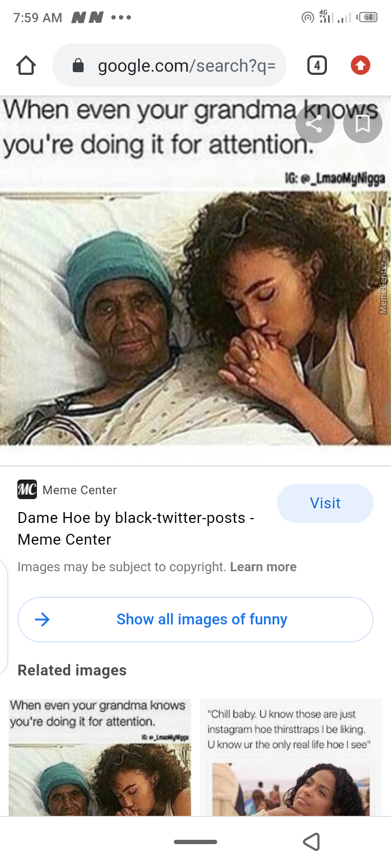This screenshot has width=391, height=868.
Task: Click the google.com search address bar
Action: (x=169, y=66)
